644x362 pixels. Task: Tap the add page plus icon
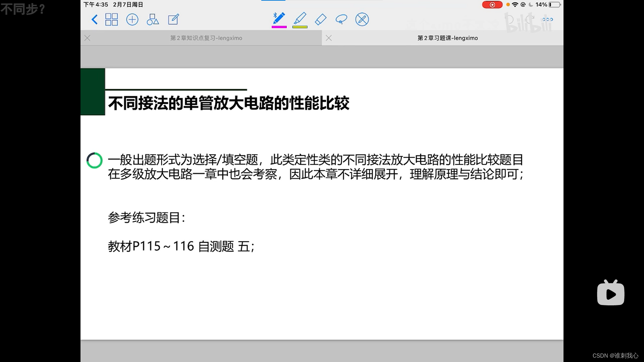132,19
